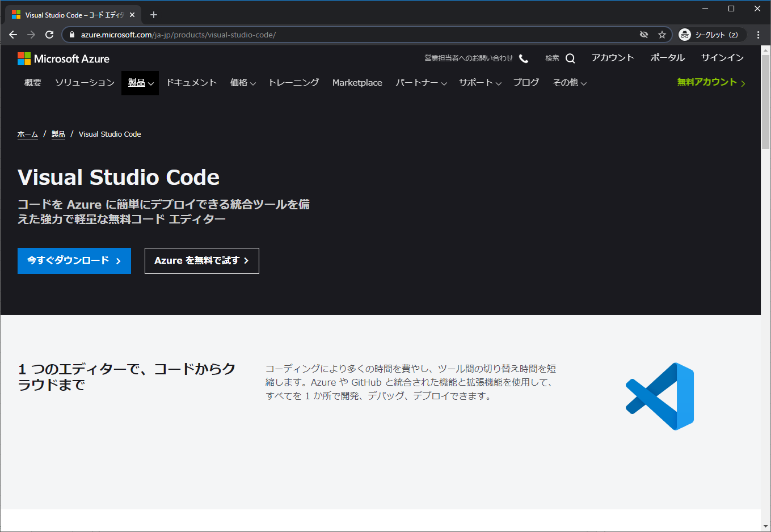Open a new tab with plus icon

[154, 15]
